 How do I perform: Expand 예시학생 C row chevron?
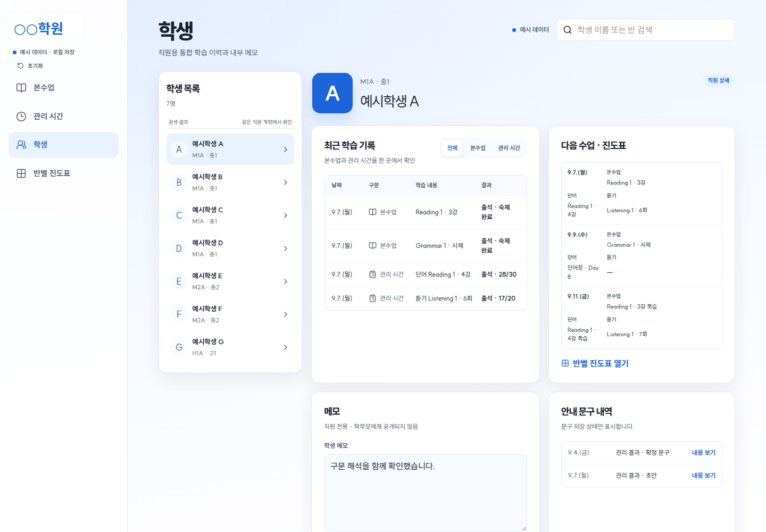(286, 215)
